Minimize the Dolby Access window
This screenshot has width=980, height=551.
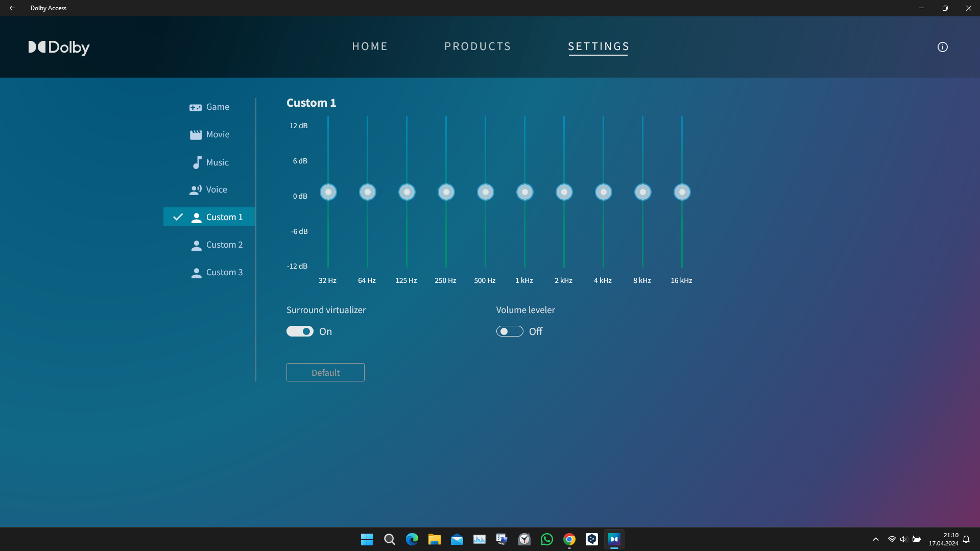click(922, 8)
